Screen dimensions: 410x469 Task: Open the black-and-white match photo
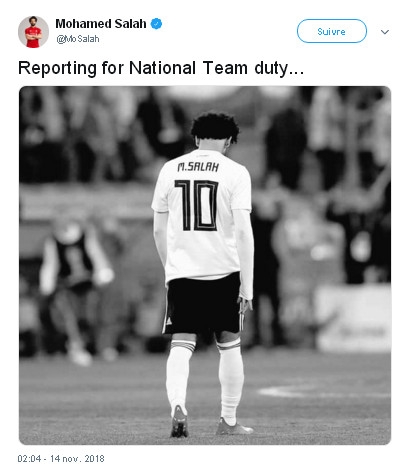(205, 265)
